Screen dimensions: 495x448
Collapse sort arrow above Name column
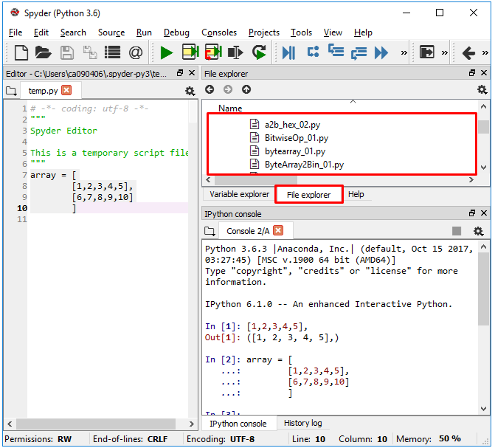click(353, 102)
